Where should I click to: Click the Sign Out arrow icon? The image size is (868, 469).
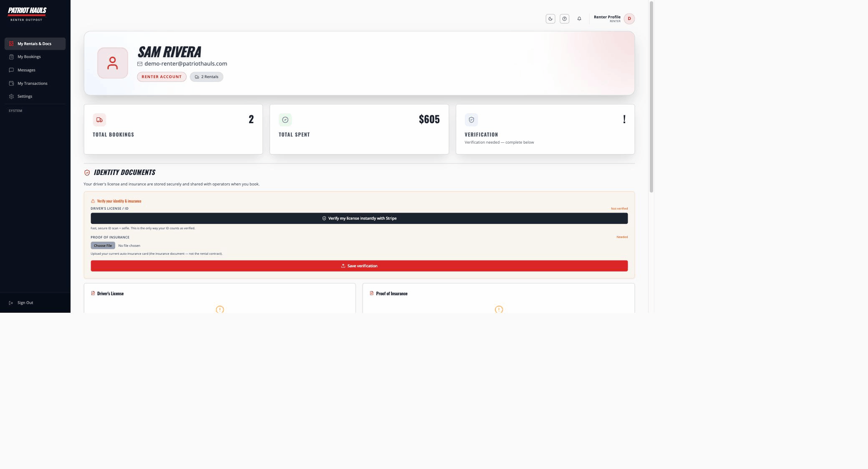coord(11,303)
